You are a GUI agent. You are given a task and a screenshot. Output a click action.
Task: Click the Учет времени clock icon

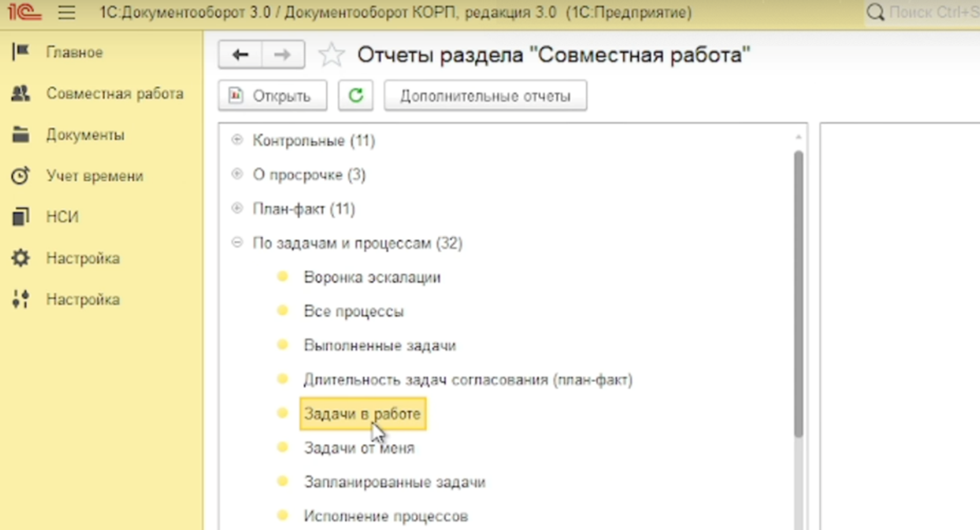click(x=20, y=175)
